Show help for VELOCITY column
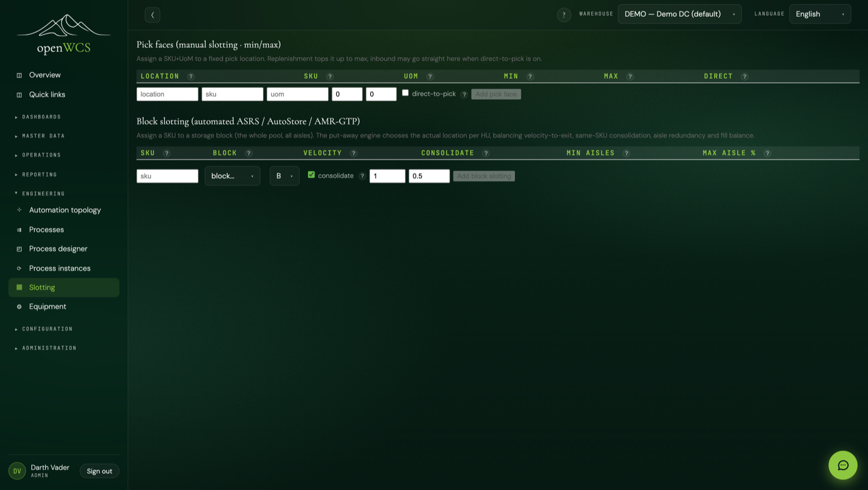The height and width of the screenshot is (490, 868). click(x=354, y=153)
